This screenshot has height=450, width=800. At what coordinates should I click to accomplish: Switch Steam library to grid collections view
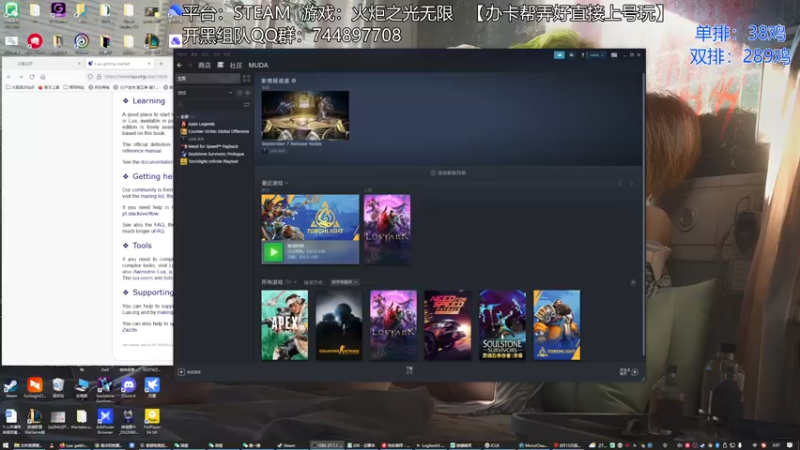point(246,79)
